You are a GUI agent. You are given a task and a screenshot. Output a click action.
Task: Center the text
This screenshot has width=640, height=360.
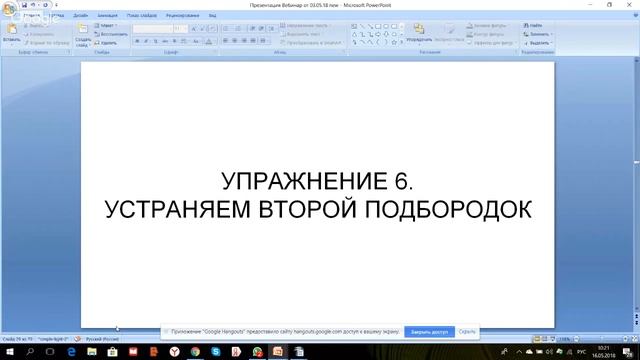pos(235,41)
